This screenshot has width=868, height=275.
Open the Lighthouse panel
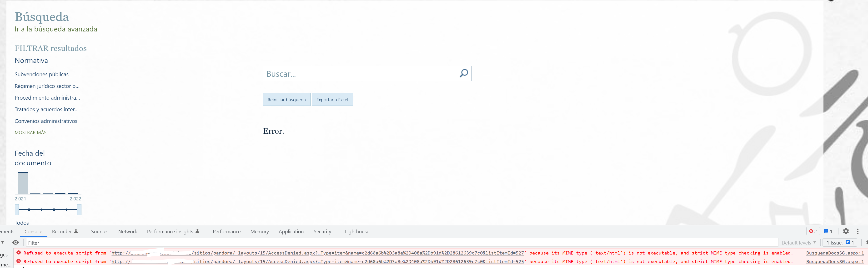coord(357,231)
